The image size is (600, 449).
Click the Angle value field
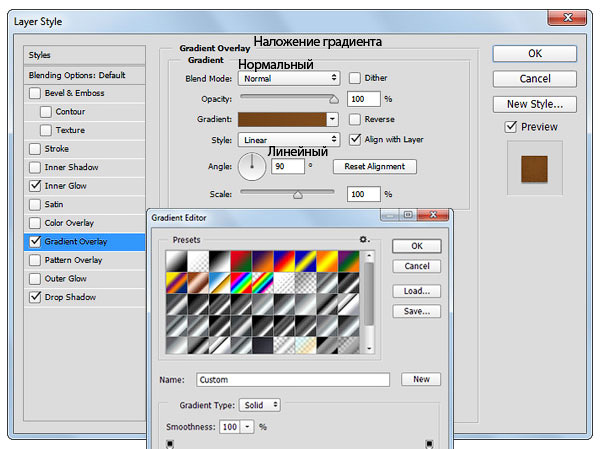click(288, 167)
